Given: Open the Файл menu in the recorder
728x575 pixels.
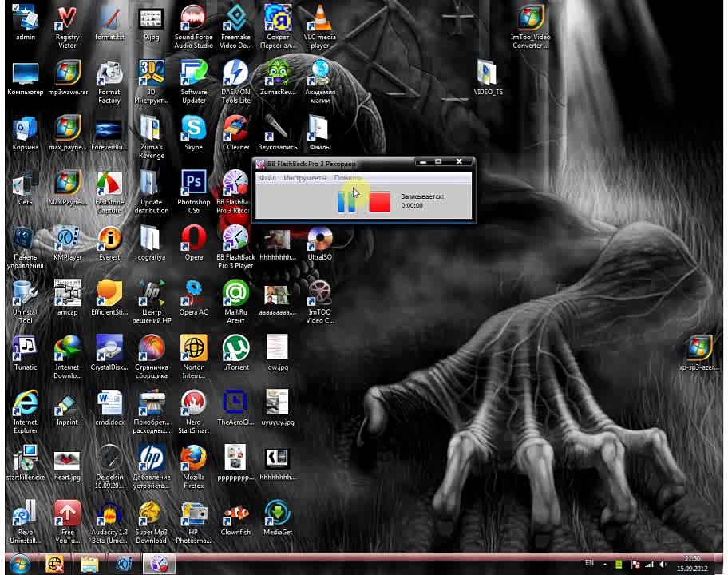Looking at the screenshot, I should click(x=267, y=178).
